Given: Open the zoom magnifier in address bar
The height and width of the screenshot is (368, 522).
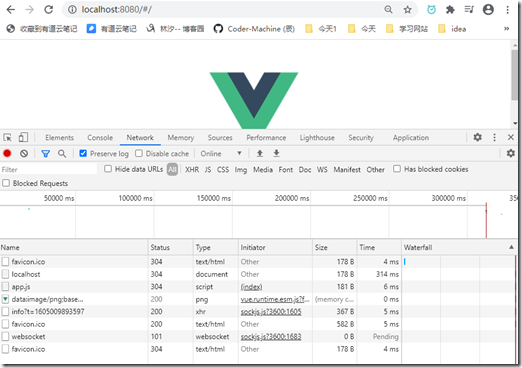Looking at the screenshot, I should tap(388, 9).
